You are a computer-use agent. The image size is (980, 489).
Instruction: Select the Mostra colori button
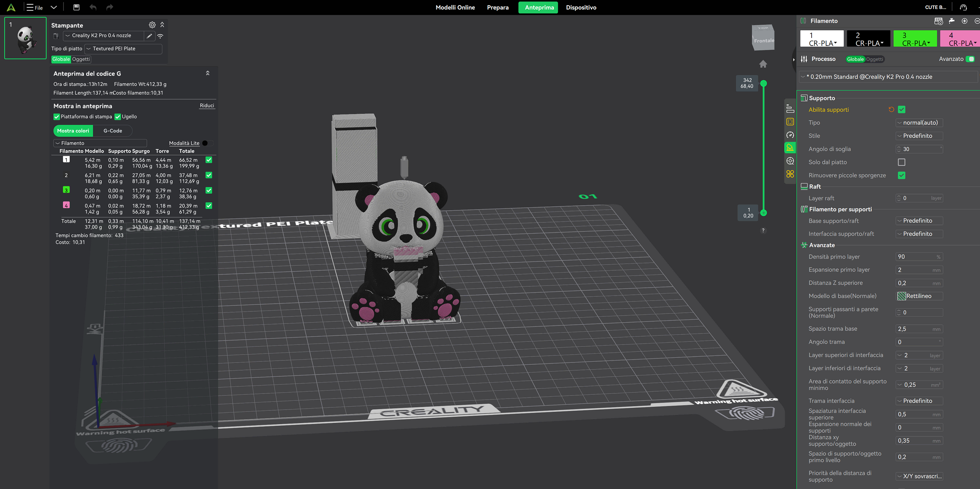(x=73, y=131)
